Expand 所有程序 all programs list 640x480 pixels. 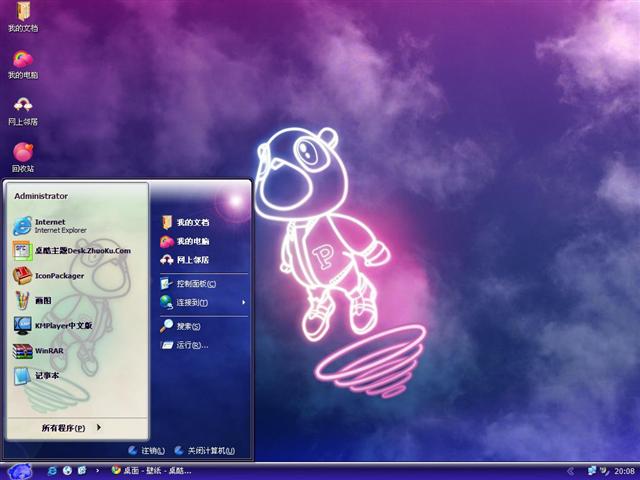[x=70, y=428]
